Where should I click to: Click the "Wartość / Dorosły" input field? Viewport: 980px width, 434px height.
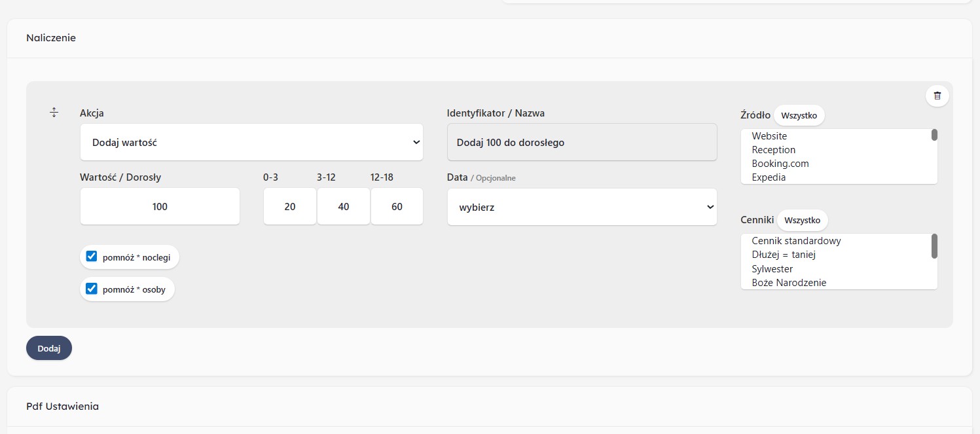(160, 207)
